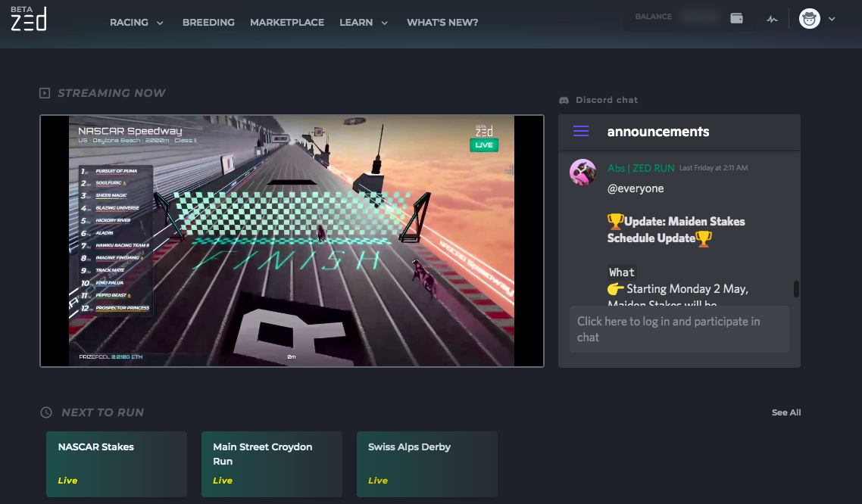This screenshot has width=862, height=504.
Task: Click the @everyone mention
Action: pyautogui.click(x=636, y=188)
